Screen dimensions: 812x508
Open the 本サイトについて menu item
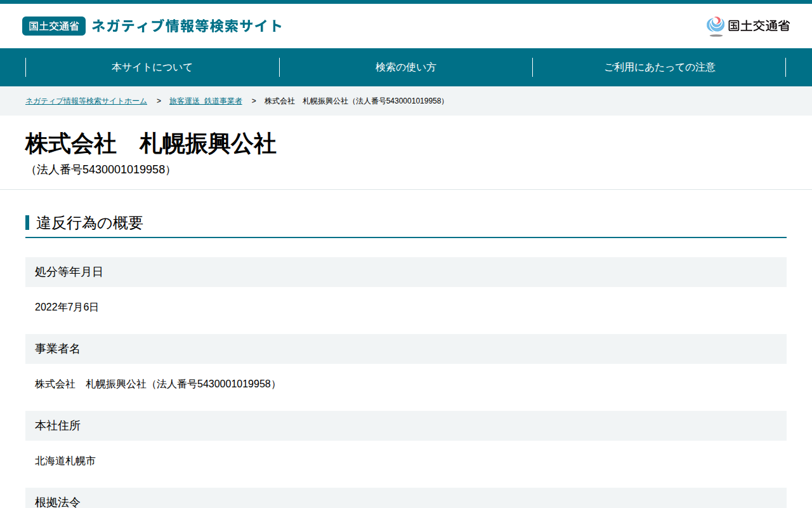point(152,67)
